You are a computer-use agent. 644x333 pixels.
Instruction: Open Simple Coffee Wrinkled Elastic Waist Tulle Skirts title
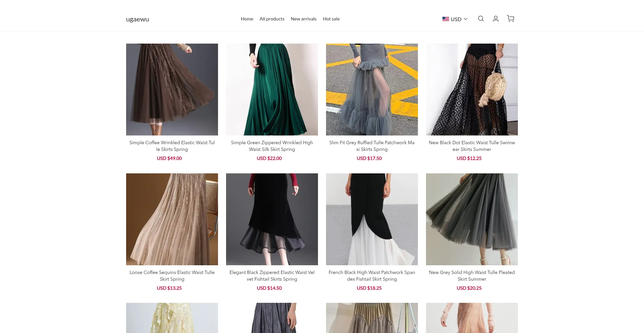(172, 146)
